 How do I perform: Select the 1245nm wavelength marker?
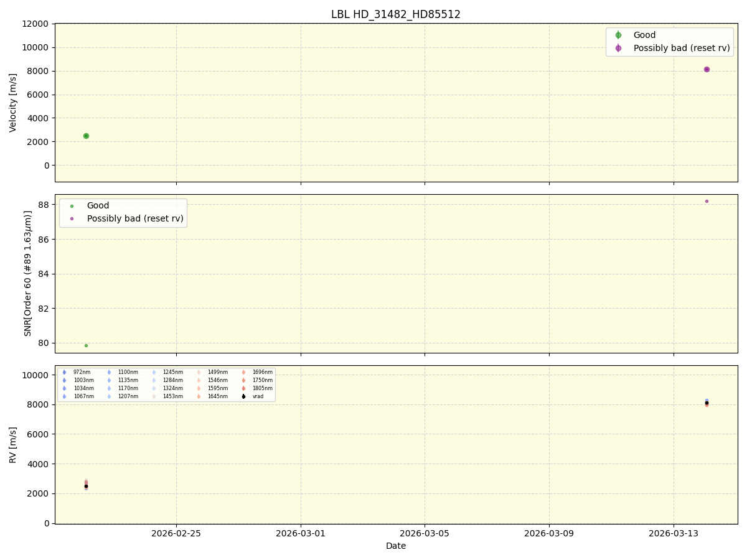coord(153,371)
